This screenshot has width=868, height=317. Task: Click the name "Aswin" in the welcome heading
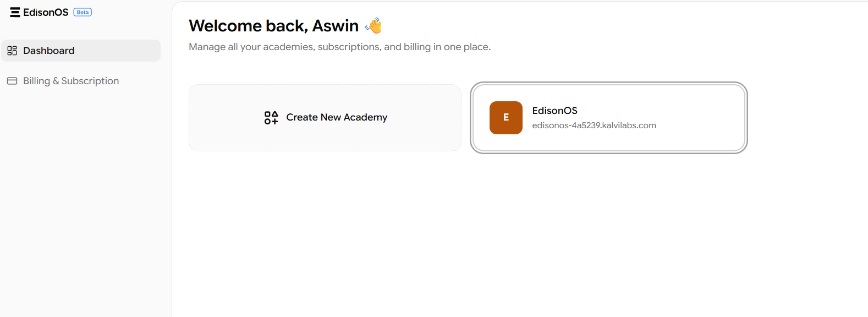[x=336, y=26]
